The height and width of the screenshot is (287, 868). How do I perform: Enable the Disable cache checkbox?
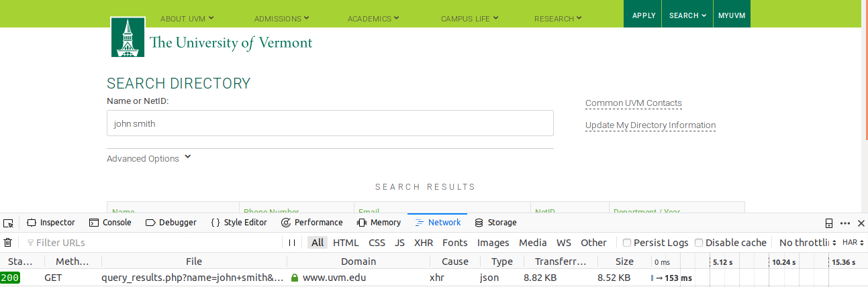699,243
